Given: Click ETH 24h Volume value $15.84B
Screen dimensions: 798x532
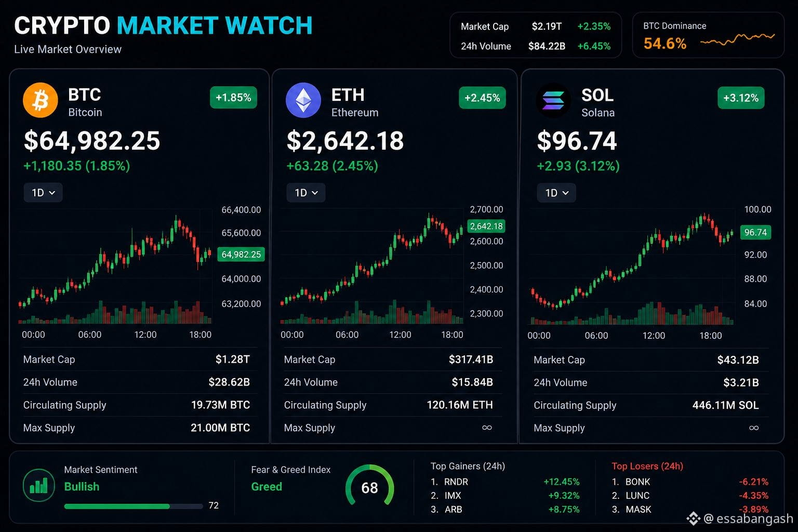Looking at the screenshot, I should [x=472, y=382].
